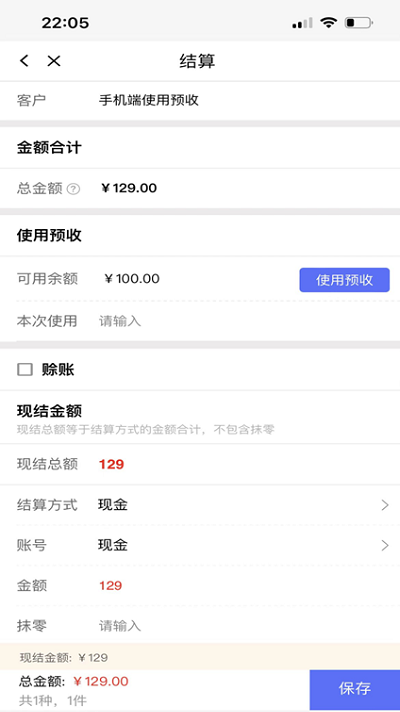The image size is (400, 712).
Task: Open the 结算方式 chevron selector
Action: [x=385, y=505]
